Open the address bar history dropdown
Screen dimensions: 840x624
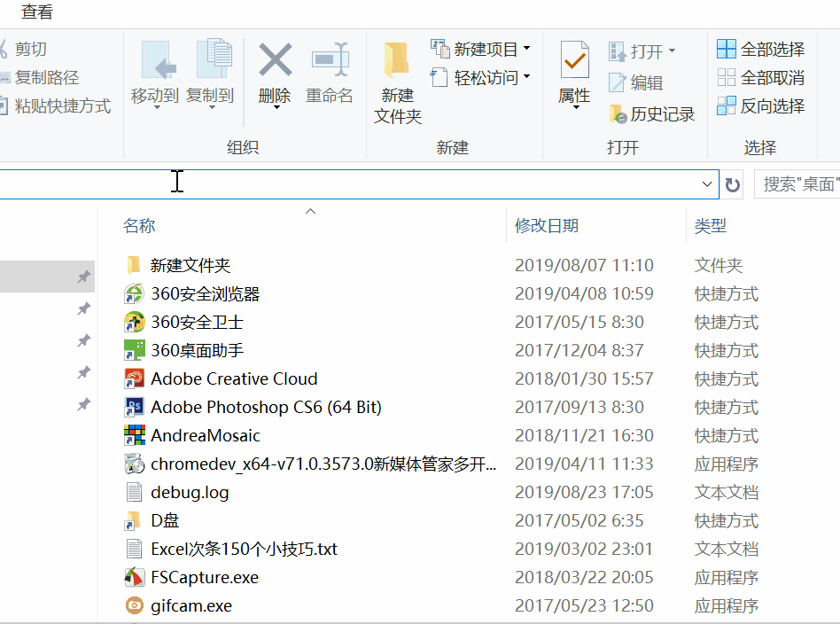(x=707, y=184)
